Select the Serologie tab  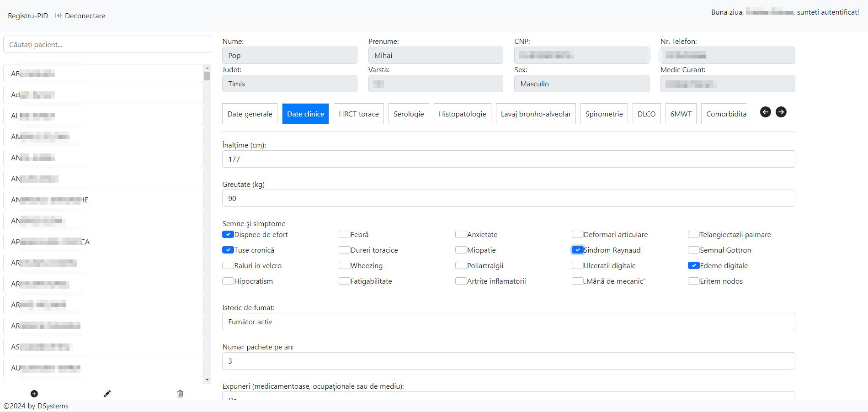click(409, 114)
